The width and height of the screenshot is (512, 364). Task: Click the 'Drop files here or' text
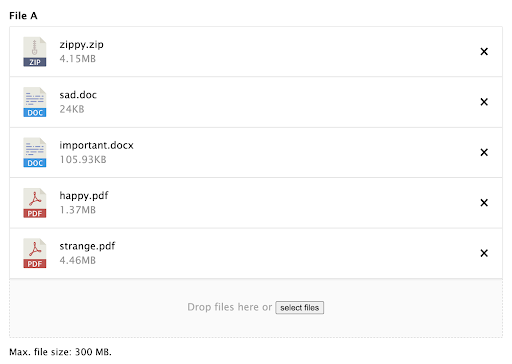(229, 307)
